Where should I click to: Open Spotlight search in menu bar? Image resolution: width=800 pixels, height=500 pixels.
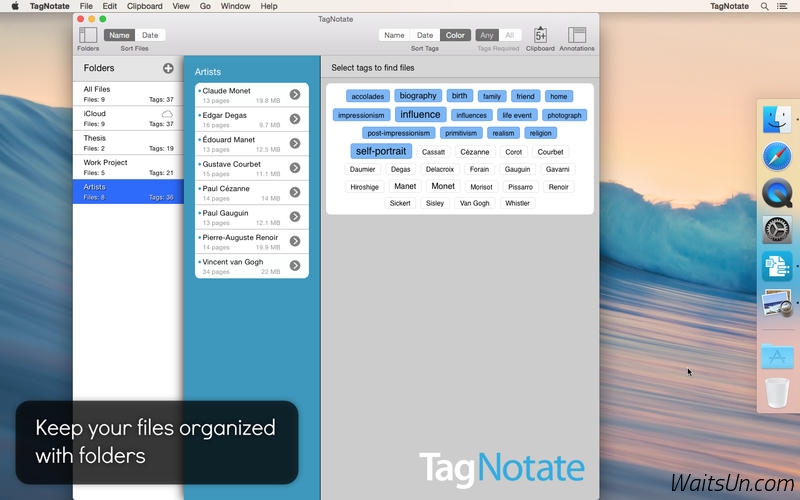pyautogui.click(x=764, y=6)
